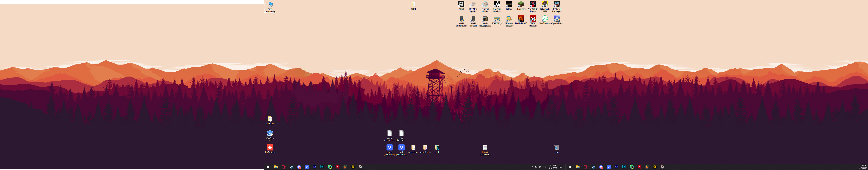Viewport: 868px width, 170px height.
Task: Select the TLauncher Minecraft block icon
Action: pyautogui.click(x=521, y=5)
